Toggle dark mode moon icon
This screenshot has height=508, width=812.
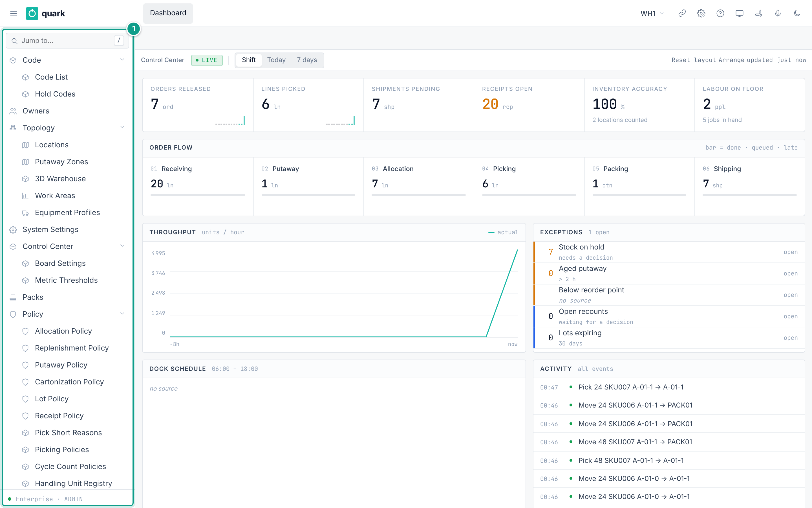797,14
